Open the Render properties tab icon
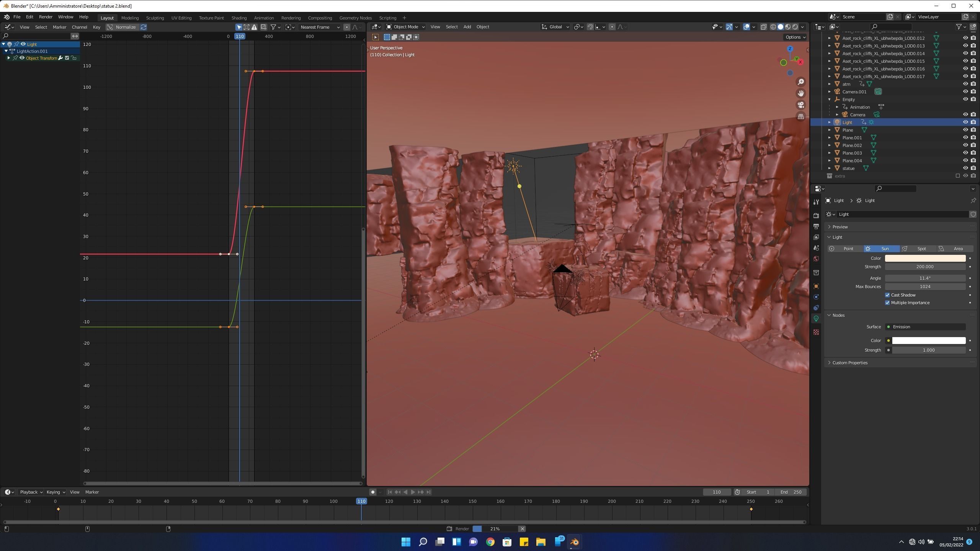Image resolution: width=980 pixels, height=551 pixels. (x=816, y=215)
